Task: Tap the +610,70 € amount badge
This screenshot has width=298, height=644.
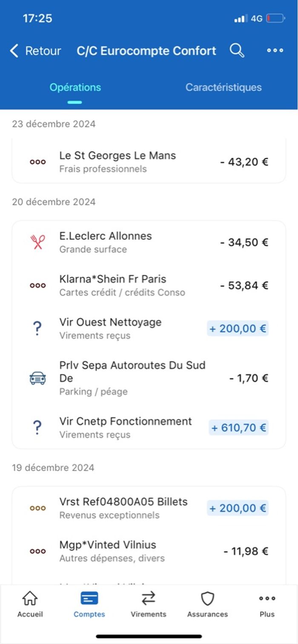Action: (x=238, y=428)
